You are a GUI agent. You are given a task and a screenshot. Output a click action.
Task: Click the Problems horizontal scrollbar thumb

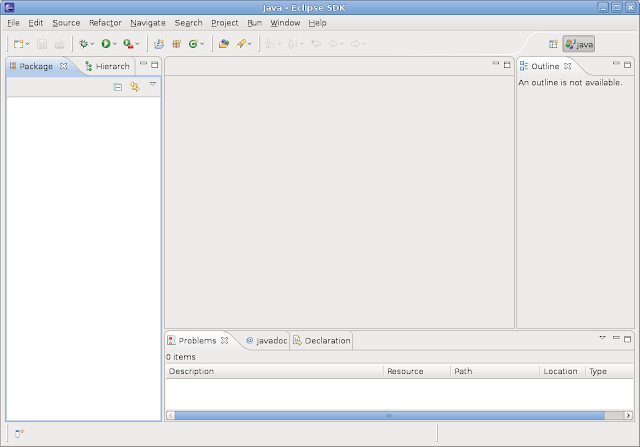click(390, 416)
